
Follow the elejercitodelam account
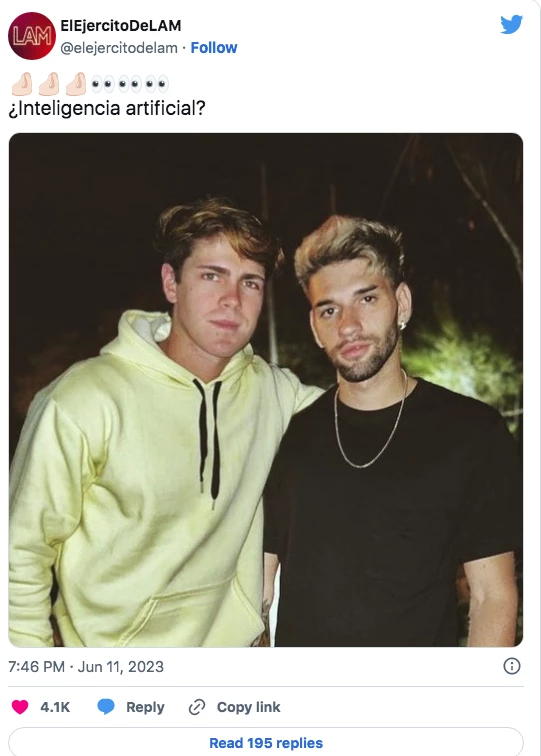[214, 48]
